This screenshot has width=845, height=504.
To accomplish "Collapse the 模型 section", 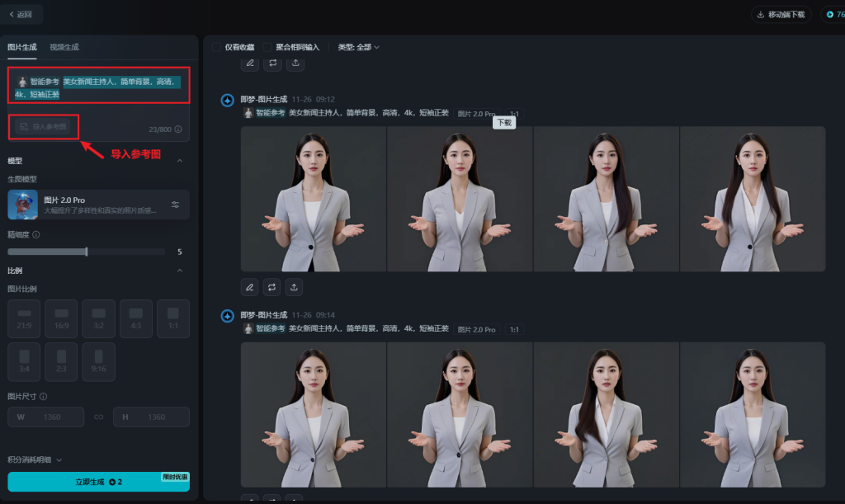I will (x=180, y=161).
